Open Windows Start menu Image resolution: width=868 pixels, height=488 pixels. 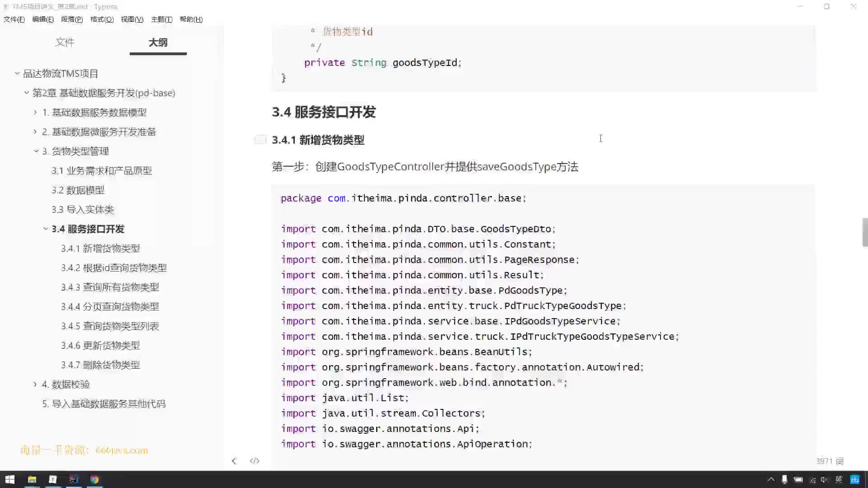pos(10,479)
